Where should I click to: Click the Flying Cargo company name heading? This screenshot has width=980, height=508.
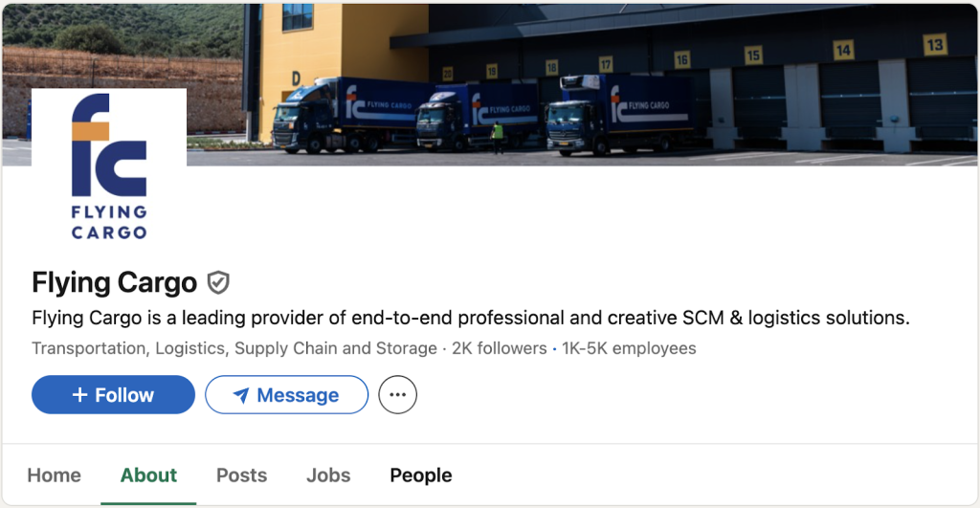click(114, 283)
